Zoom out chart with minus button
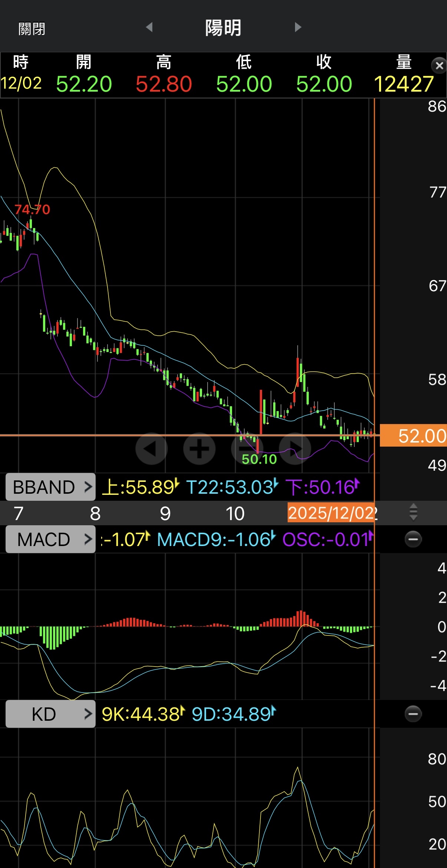 coord(246,449)
